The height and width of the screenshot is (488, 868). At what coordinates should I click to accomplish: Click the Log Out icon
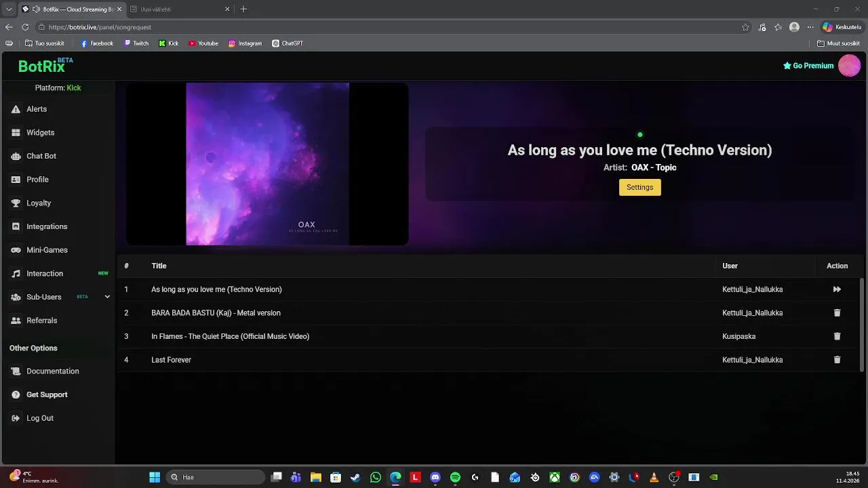16,418
